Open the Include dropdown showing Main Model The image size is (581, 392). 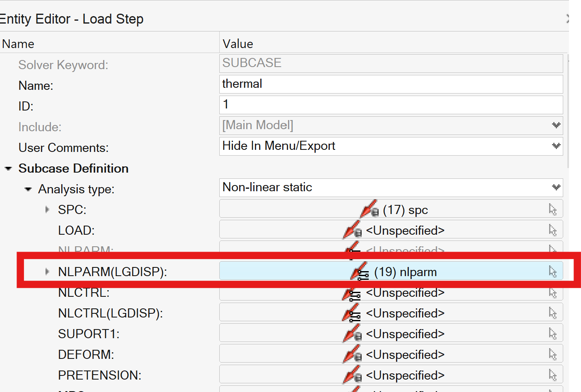[556, 125]
